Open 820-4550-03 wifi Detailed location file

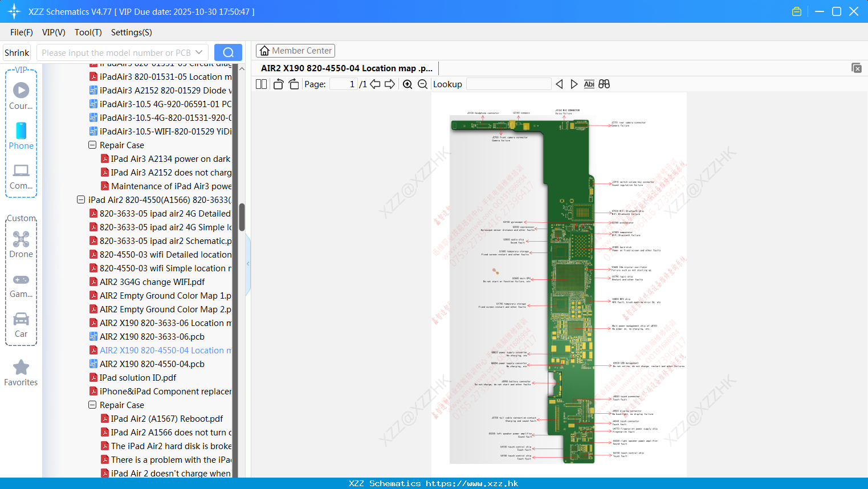tap(161, 255)
